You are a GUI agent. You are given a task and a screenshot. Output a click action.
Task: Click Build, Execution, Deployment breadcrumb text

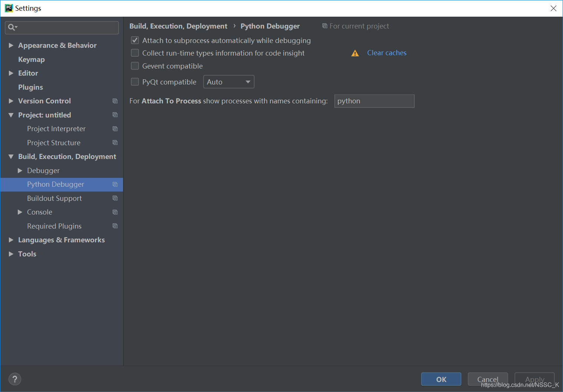click(x=178, y=26)
